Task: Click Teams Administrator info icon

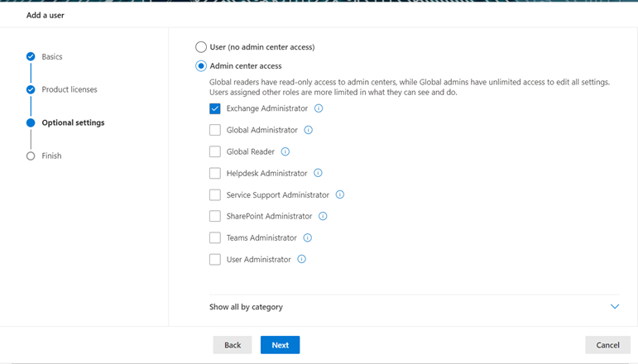Action: [308, 237]
